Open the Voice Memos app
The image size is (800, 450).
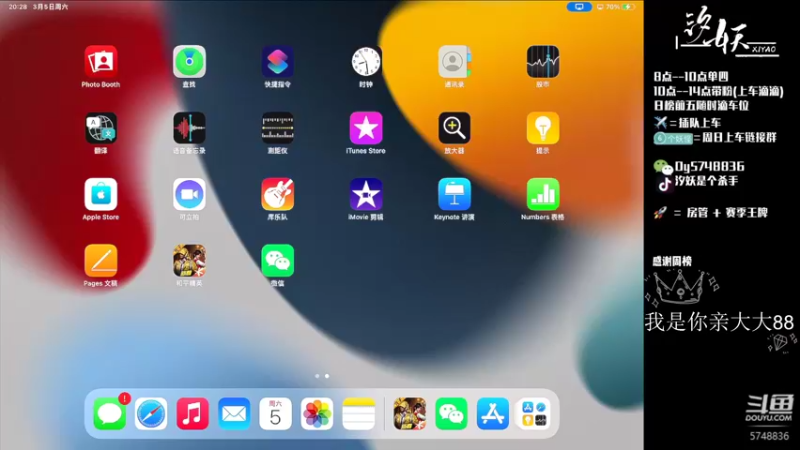click(189, 128)
